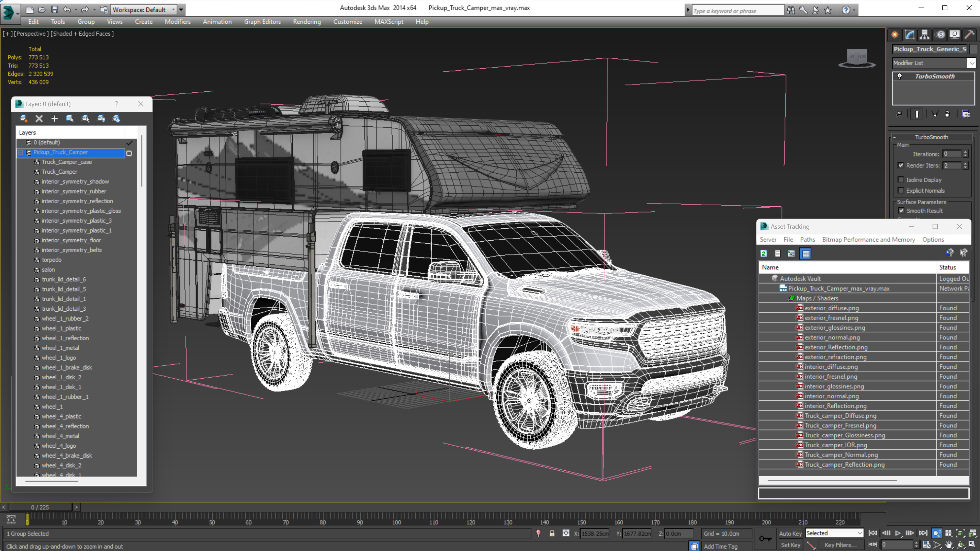This screenshot has width=980, height=551.
Task: Click the Save File toolbar icon
Action: pos(54,10)
